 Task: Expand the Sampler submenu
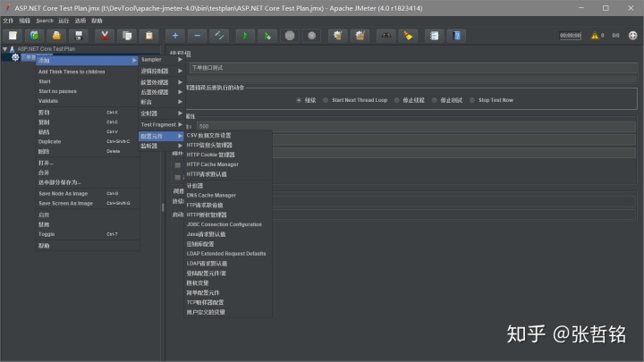[161, 60]
